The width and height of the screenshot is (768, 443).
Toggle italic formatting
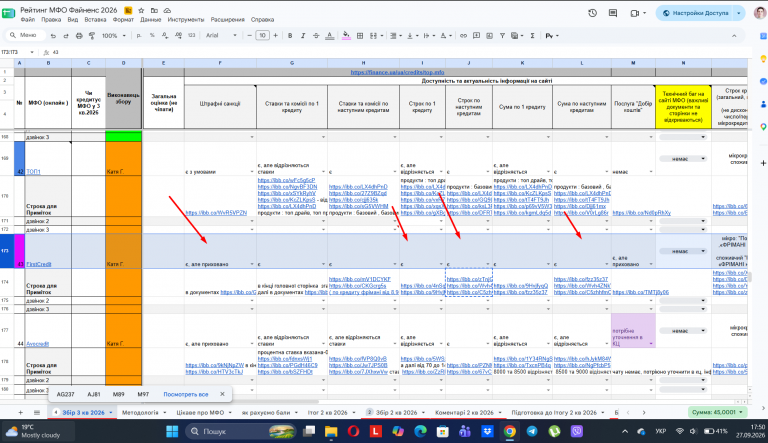[303, 36]
